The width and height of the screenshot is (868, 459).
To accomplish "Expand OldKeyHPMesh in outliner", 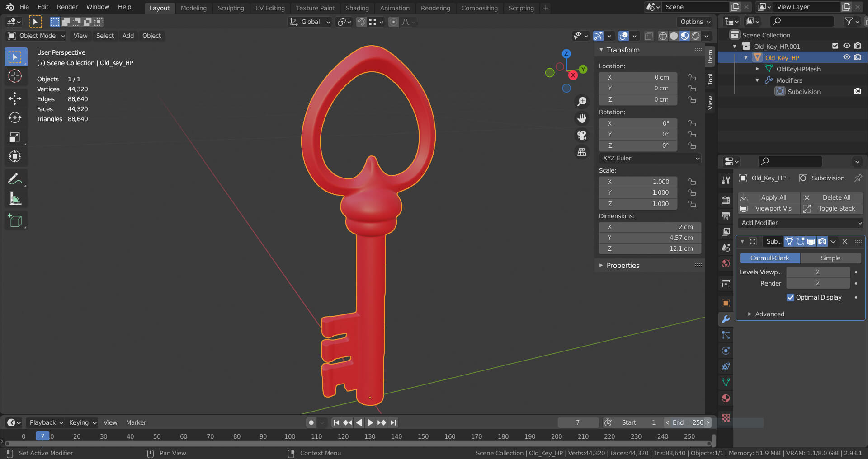I will (x=757, y=69).
